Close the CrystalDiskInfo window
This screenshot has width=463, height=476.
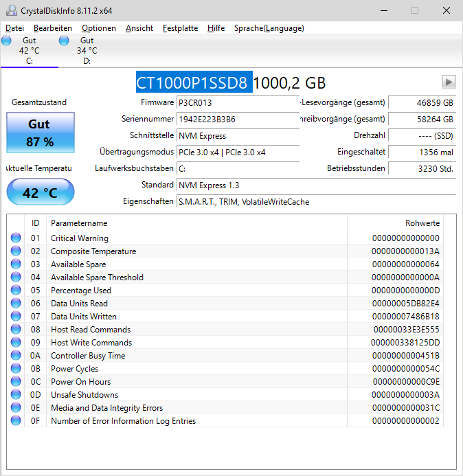click(447, 10)
